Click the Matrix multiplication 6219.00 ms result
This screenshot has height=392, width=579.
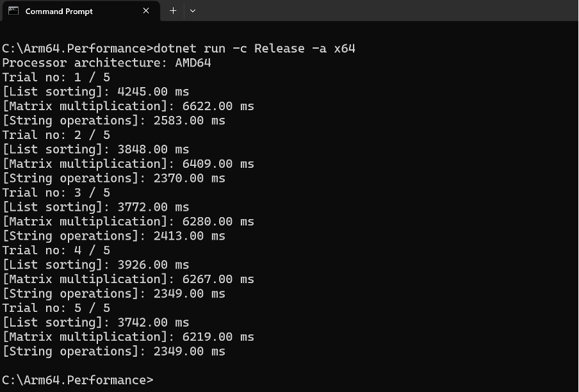point(129,337)
